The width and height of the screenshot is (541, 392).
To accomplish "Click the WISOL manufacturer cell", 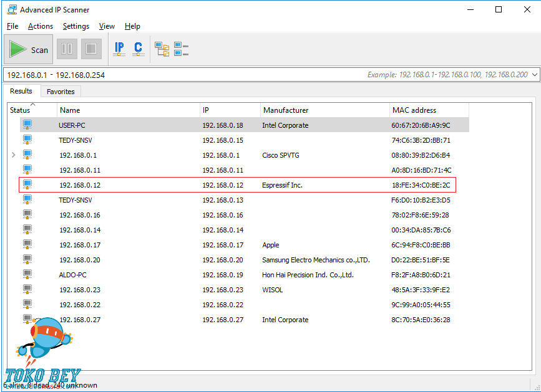I will coord(272,290).
